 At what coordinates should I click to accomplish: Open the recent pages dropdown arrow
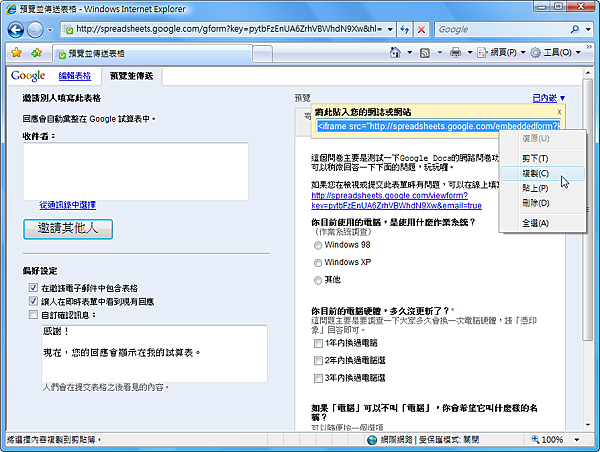tap(50, 30)
